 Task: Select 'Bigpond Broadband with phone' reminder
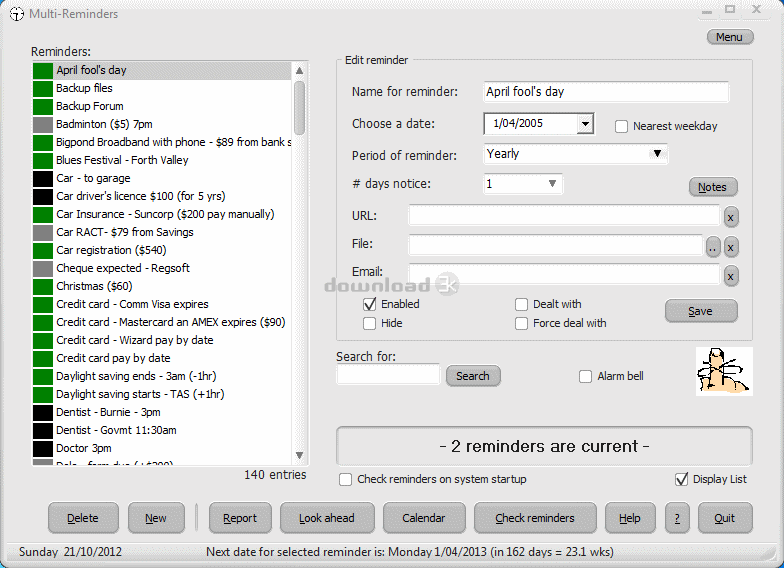[x=162, y=142]
